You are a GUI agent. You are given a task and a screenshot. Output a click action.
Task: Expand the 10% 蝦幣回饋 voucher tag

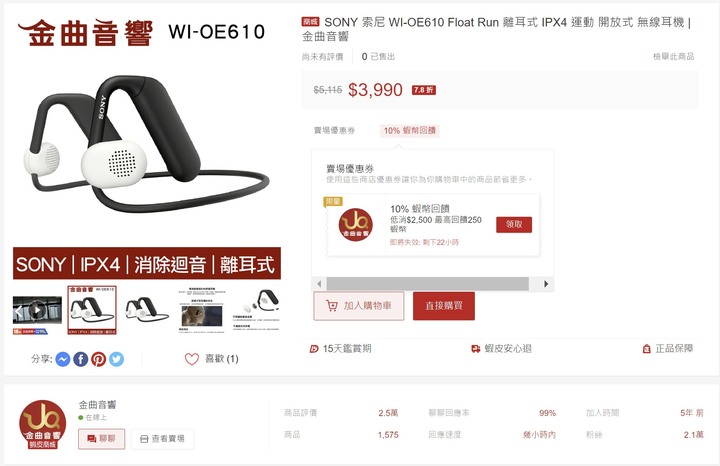410,131
